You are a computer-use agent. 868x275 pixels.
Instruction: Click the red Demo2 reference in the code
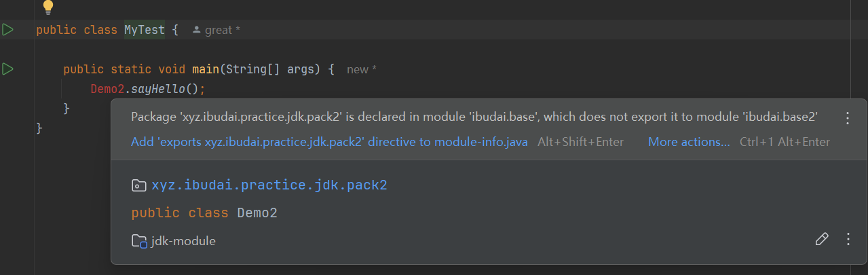point(107,88)
